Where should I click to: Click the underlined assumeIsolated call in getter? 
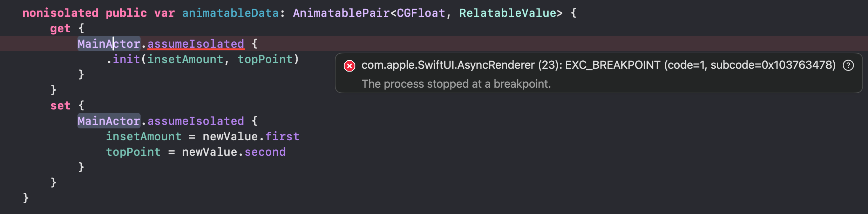click(x=196, y=44)
